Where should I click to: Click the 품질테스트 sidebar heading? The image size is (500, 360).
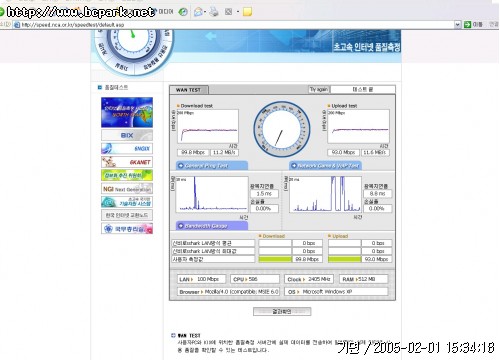(116, 87)
